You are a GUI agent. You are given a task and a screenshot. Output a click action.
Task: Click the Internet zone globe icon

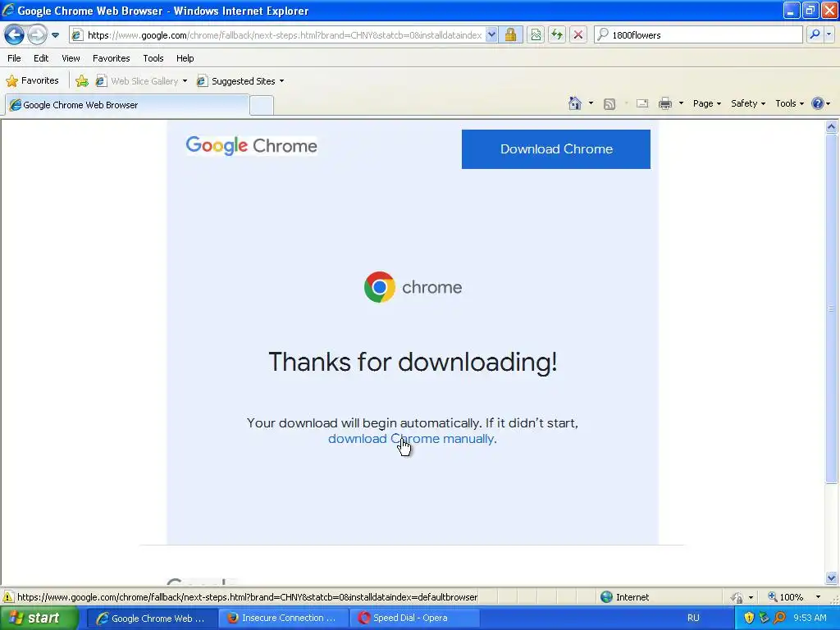pyautogui.click(x=606, y=597)
